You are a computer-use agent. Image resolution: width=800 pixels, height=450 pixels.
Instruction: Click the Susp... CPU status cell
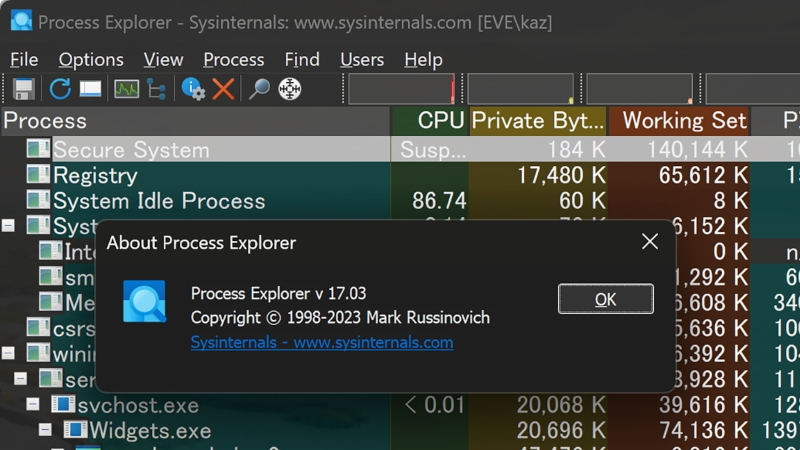coord(433,150)
